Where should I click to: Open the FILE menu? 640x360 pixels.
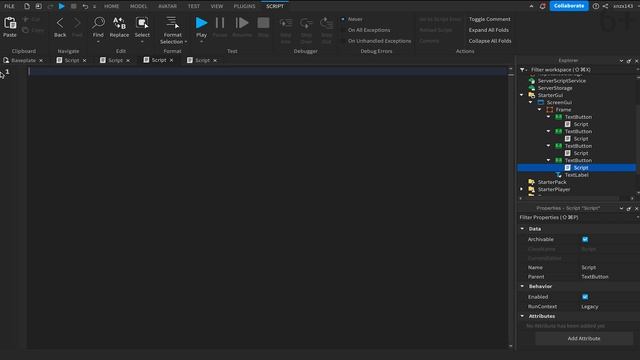(9, 6)
